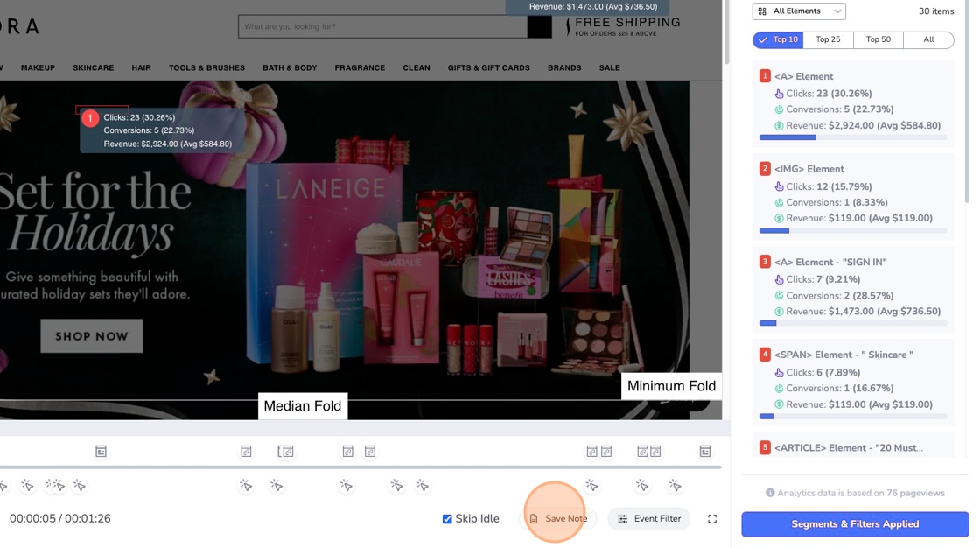
Task: Open the FRAGRANCE navigation menu
Action: pos(360,67)
